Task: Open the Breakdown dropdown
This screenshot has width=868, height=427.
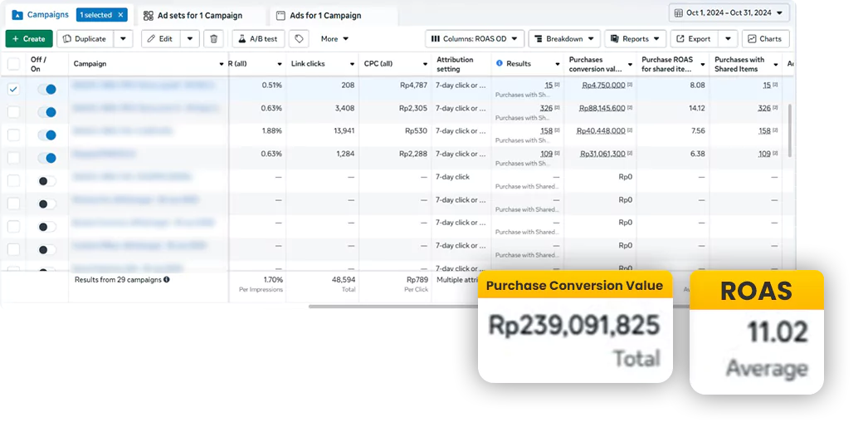Action: [x=566, y=39]
